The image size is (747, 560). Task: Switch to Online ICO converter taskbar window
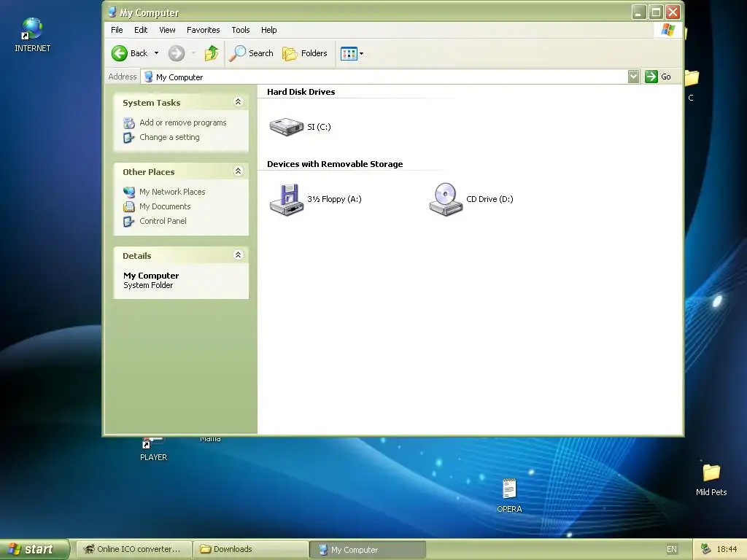134,550
